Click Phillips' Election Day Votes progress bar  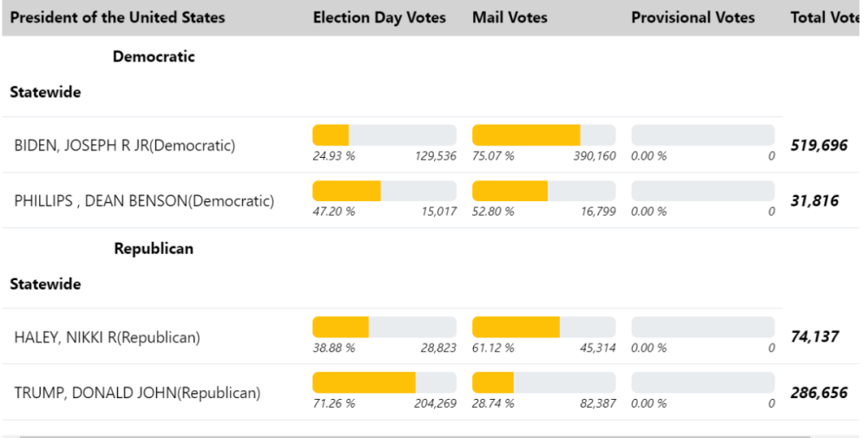pyautogui.click(x=384, y=191)
